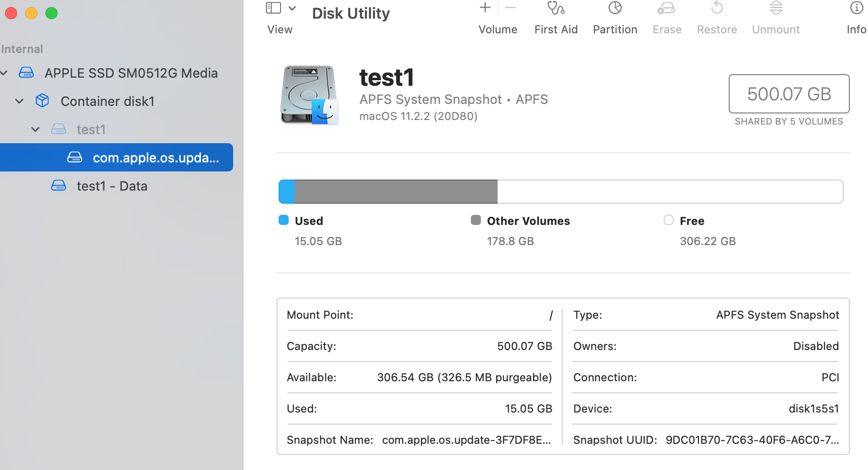Click the SHARED BY 5 VOLUMES label
This screenshot has height=470, width=868.
[x=789, y=122]
